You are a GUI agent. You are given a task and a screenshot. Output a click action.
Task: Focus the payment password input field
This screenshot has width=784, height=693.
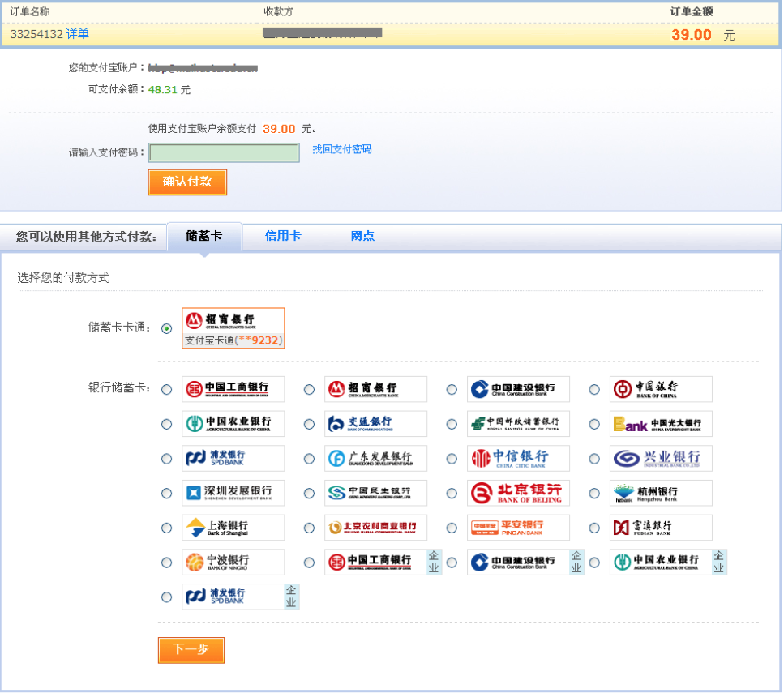(224, 152)
